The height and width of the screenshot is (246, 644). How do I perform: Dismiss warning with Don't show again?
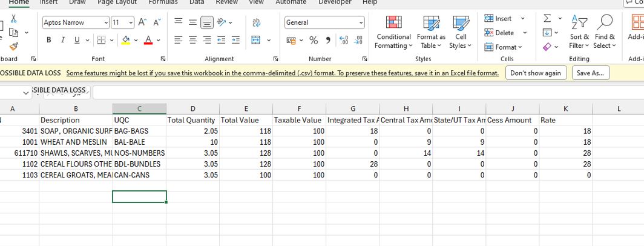coord(535,73)
